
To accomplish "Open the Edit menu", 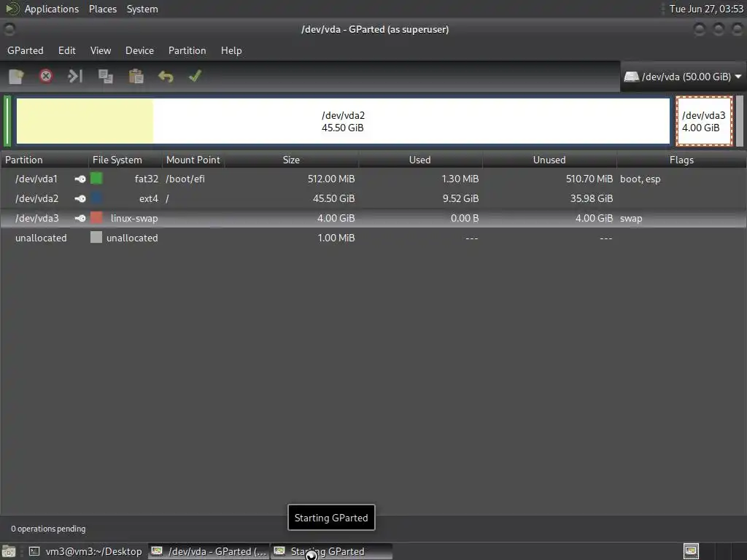I will [x=66, y=50].
